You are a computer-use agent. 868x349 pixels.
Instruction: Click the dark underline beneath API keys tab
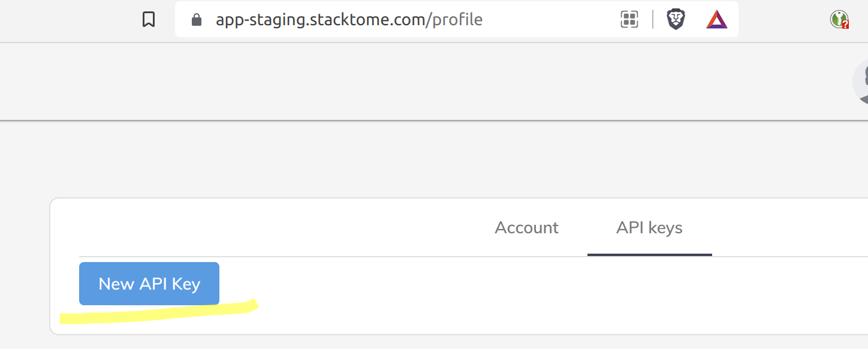pos(650,254)
